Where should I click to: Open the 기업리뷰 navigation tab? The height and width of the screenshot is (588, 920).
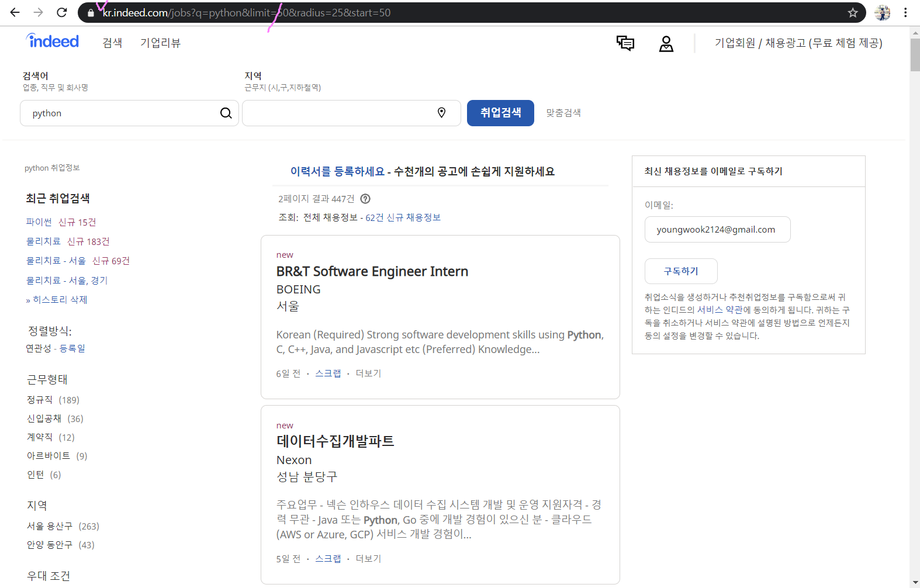point(160,43)
